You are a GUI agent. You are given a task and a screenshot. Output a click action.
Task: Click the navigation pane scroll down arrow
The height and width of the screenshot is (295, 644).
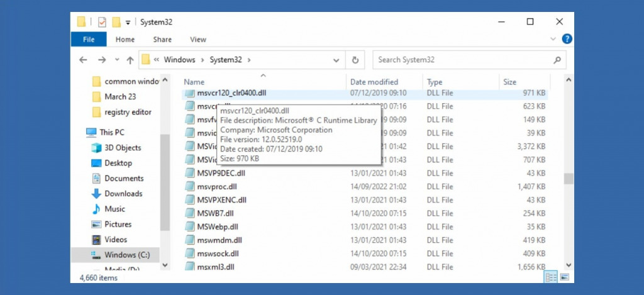165,265
